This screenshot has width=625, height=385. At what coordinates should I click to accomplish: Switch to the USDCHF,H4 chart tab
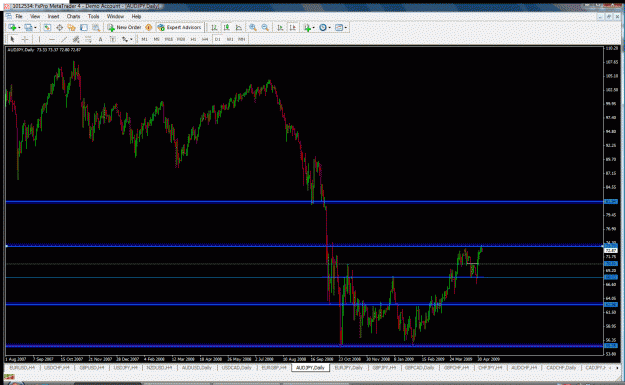[x=57, y=367]
